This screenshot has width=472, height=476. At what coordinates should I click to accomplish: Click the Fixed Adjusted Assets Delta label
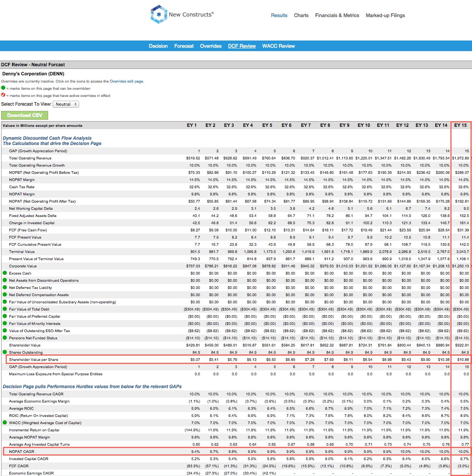pos(33,216)
